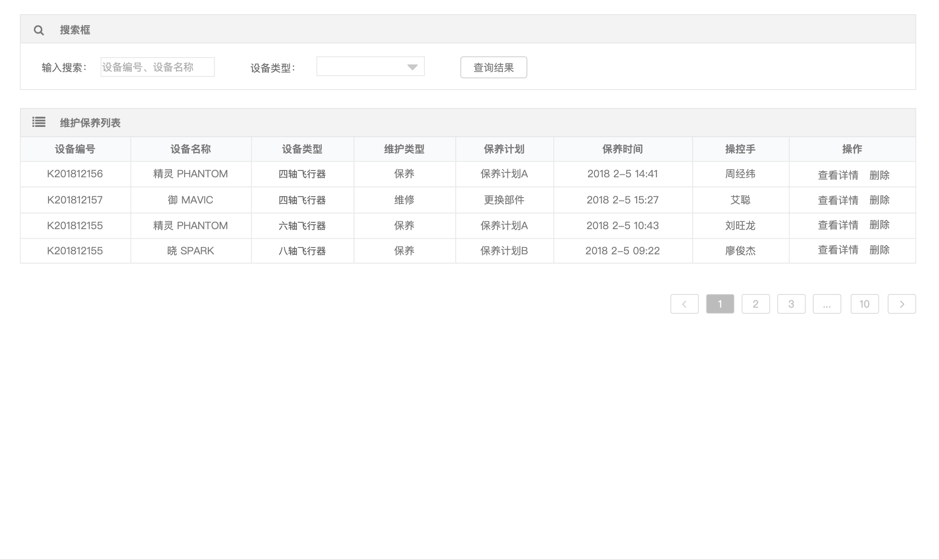Go to next page with right arrow
Viewport: 939px width, 560px height.
click(901, 304)
